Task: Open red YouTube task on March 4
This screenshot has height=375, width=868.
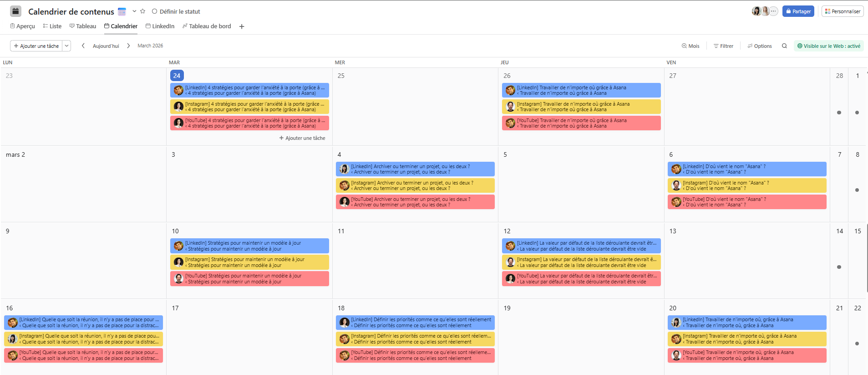Action: (x=415, y=202)
